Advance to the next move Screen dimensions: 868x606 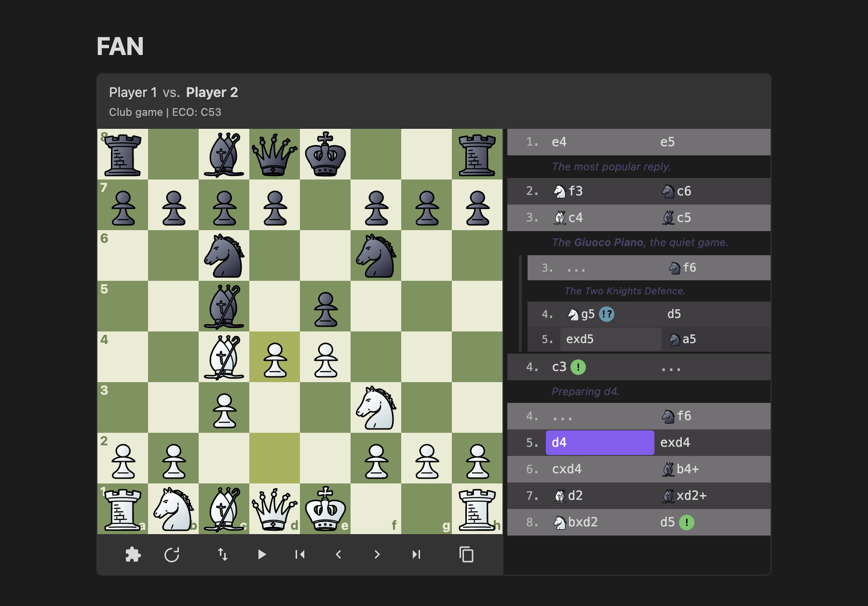click(x=377, y=554)
